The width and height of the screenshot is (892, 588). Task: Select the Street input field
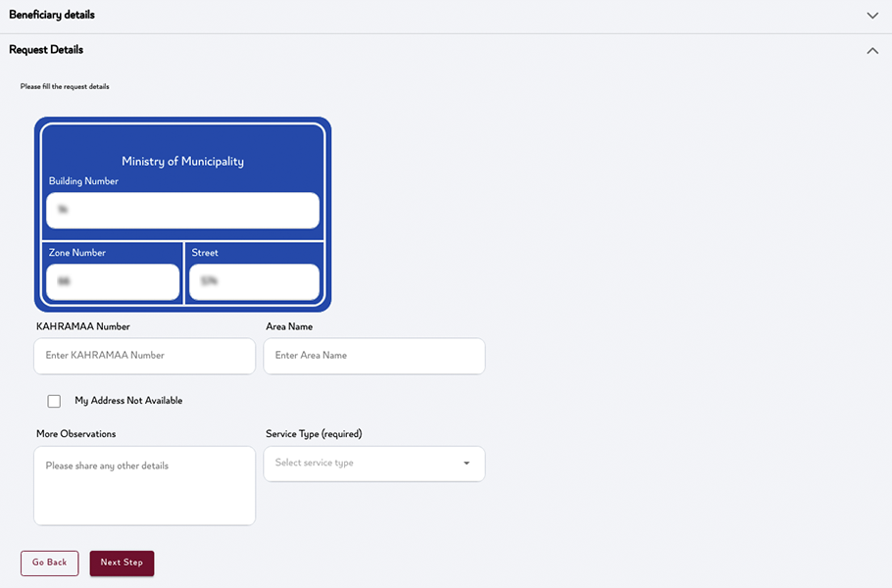(x=254, y=281)
